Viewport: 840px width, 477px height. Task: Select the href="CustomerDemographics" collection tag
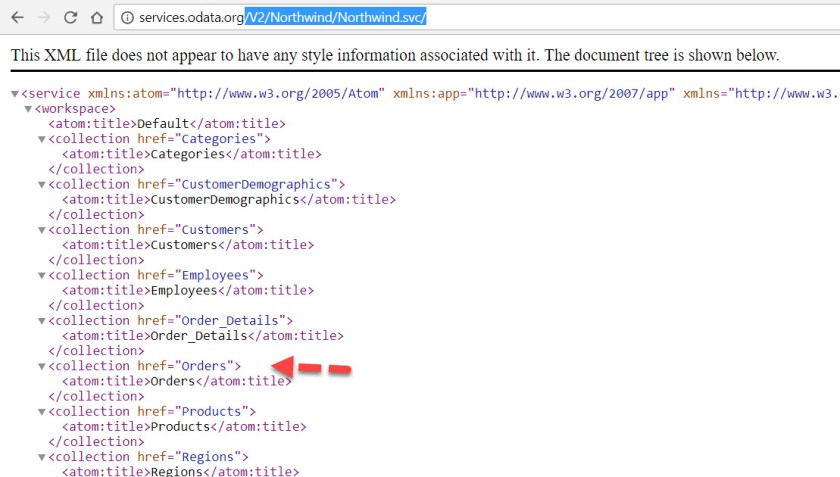coord(197,184)
